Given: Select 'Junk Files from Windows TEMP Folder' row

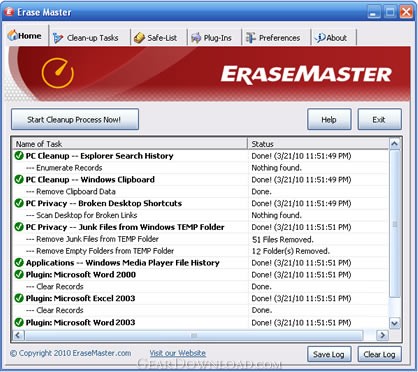Looking at the screenshot, I should (x=200, y=227).
